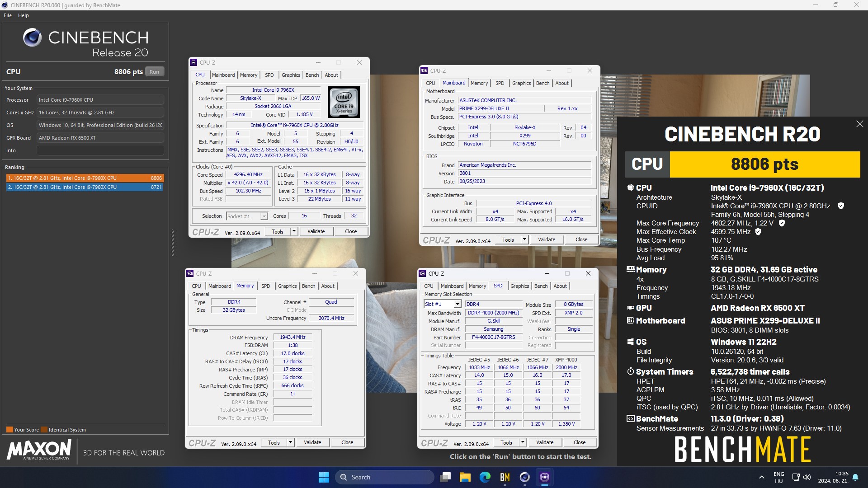Click the Cinebench sphere logo
The width and height of the screenshot is (868, 488).
(x=32, y=38)
